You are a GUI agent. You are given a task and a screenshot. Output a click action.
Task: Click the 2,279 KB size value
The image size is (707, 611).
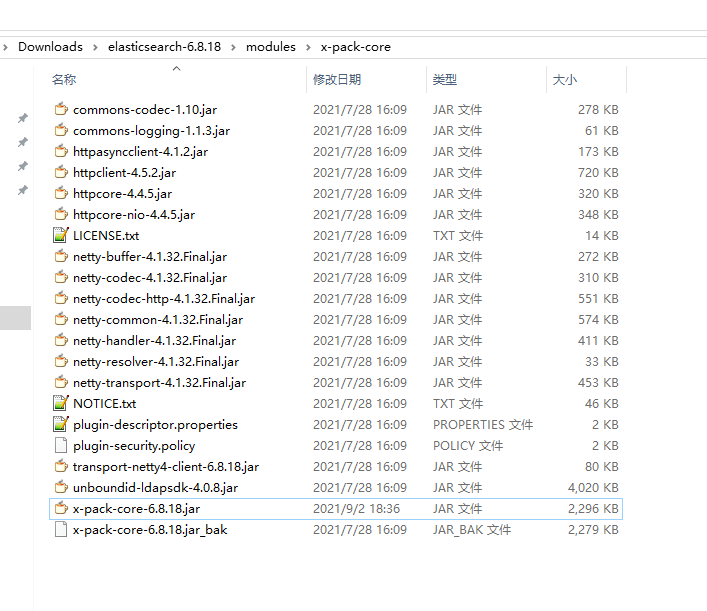click(x=593, y=529)
